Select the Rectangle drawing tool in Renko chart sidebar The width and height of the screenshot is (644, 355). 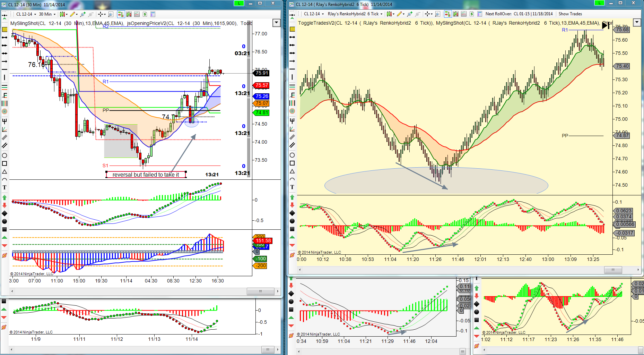click(292, 163)
